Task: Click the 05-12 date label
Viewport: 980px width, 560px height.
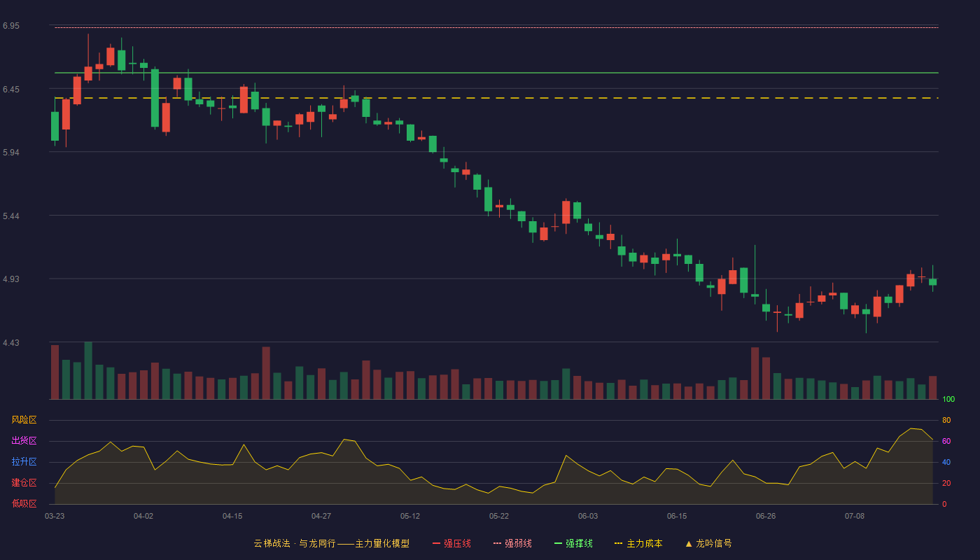Action: point(410,516)
